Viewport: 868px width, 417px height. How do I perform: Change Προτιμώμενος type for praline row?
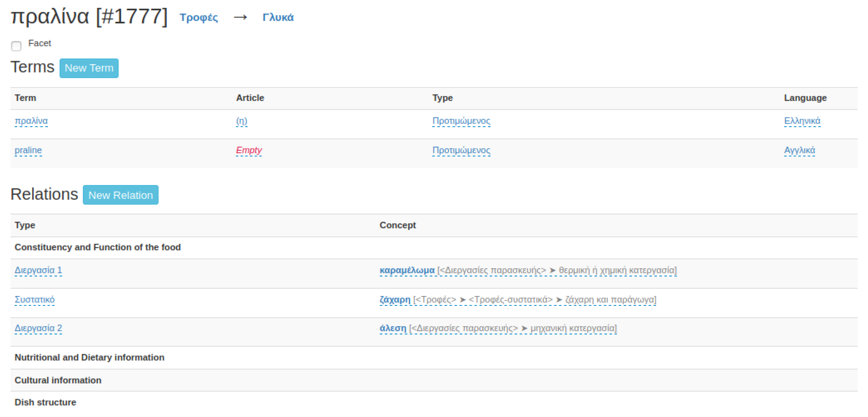[461, 150]
